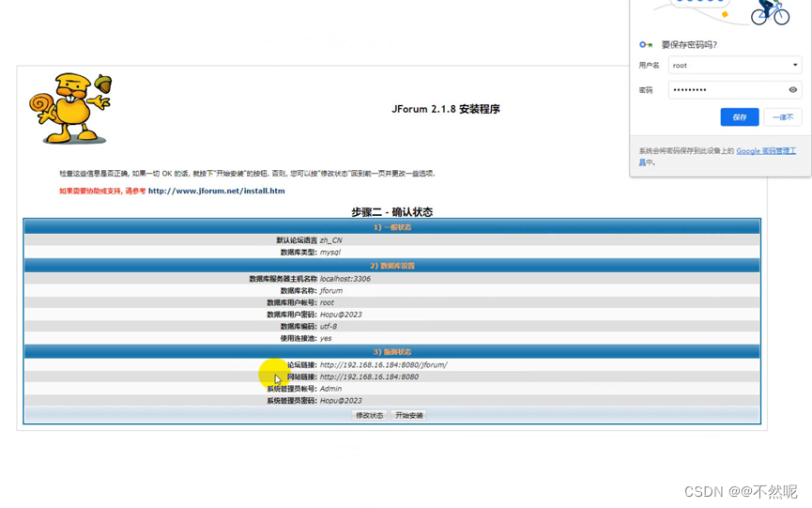Click the database user value root
Screen dimensions: 812x508
pos(327,302)
